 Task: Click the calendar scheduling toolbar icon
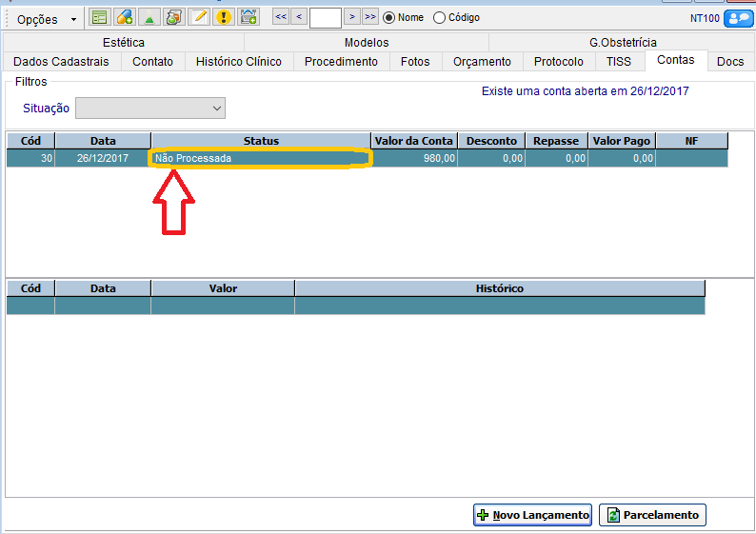249,17
